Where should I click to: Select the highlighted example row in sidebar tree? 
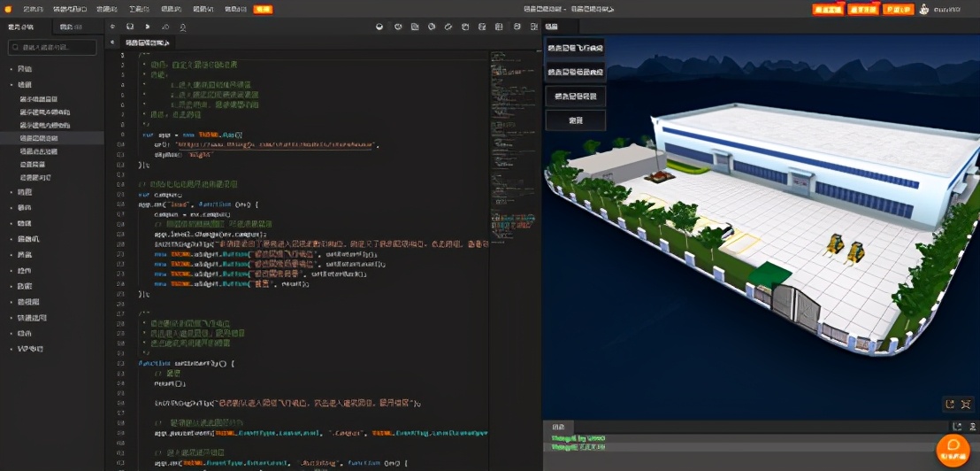pos(52,138)
